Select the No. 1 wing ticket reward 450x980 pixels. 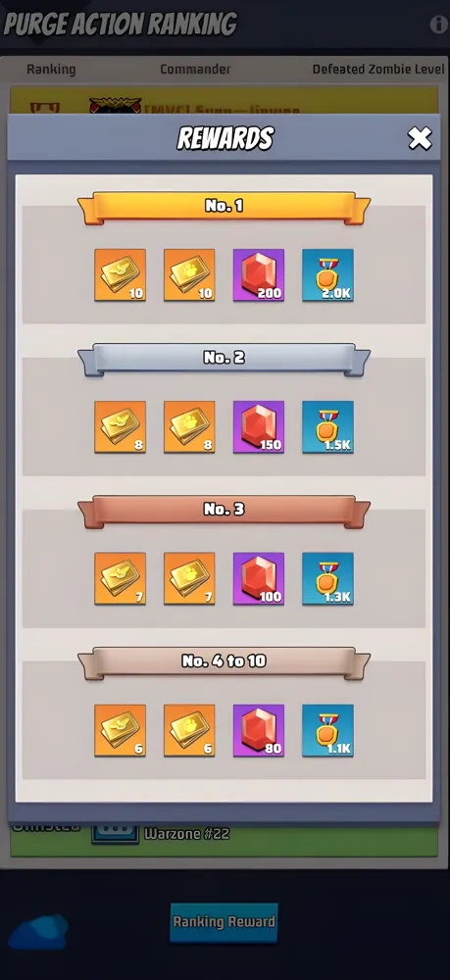click(120, 275)
